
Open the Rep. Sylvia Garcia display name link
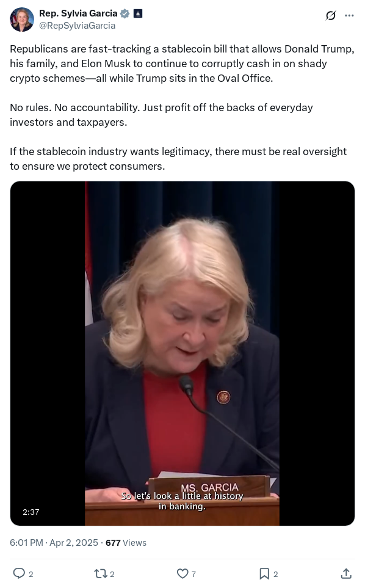pyautogui.click(x=78, y=13)
